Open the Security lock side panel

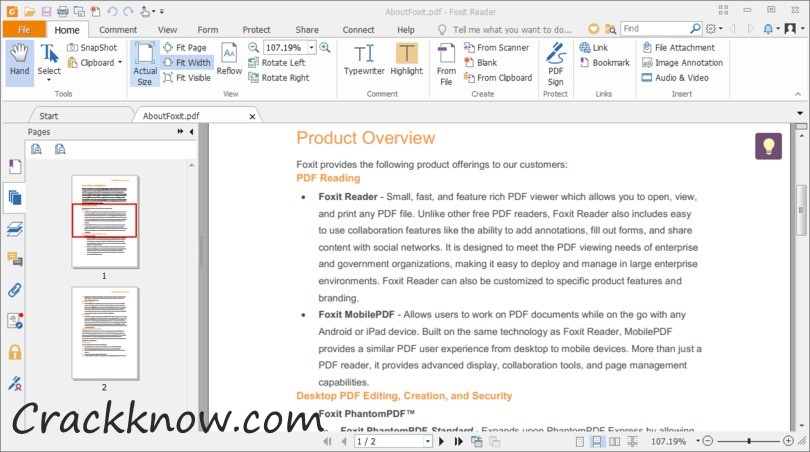[x=15, y=352]
